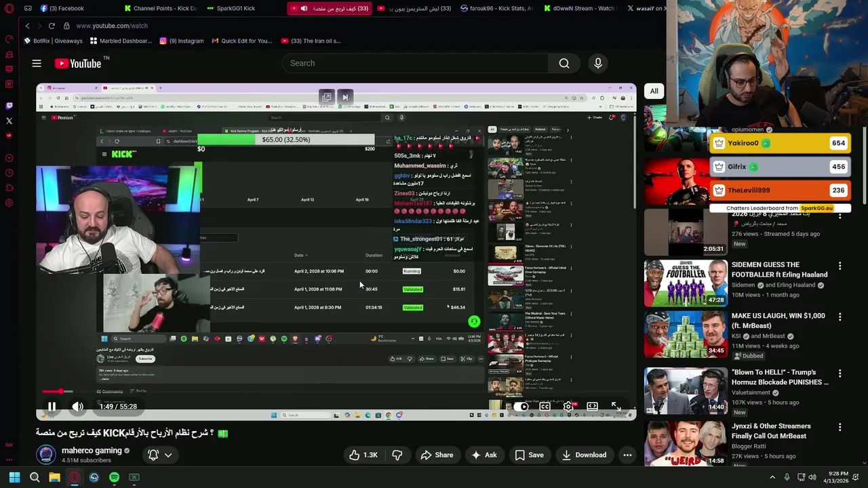Image resolution: width=868 pixels, height=488 pixels.
Task: Enter full screen in the video player
Action: (616, 407)
